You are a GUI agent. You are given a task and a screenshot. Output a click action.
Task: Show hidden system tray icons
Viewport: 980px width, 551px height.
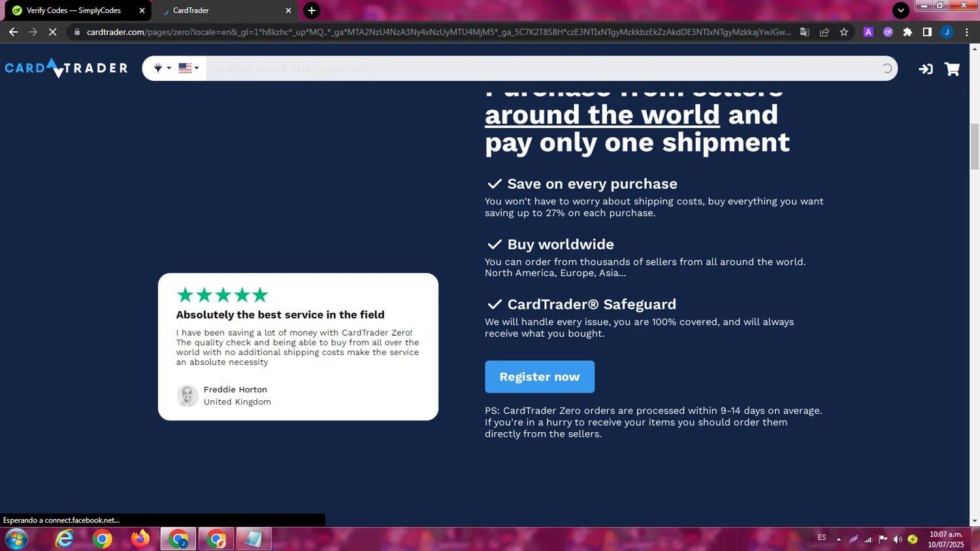839,539
